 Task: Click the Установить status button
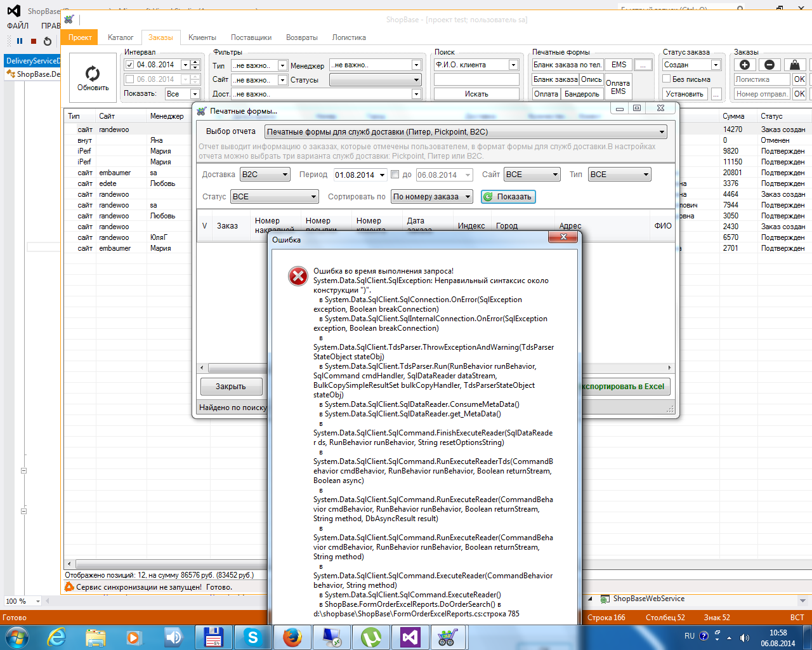coord(685,94)
